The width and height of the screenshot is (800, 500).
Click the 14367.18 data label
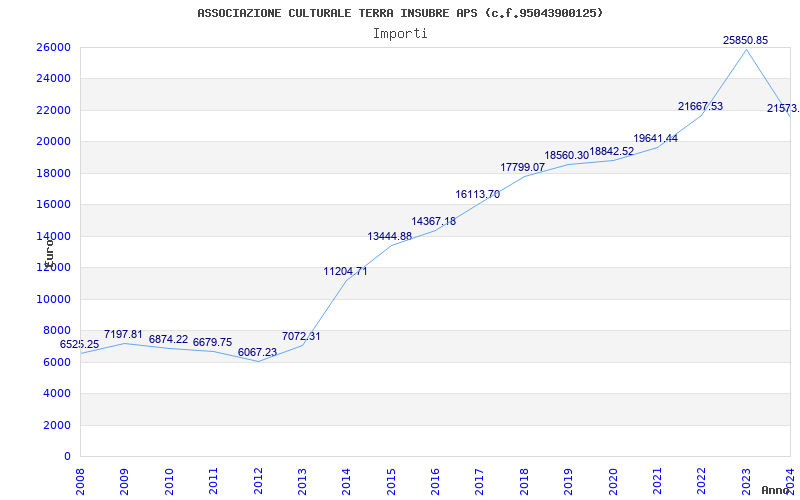[434, 221]
